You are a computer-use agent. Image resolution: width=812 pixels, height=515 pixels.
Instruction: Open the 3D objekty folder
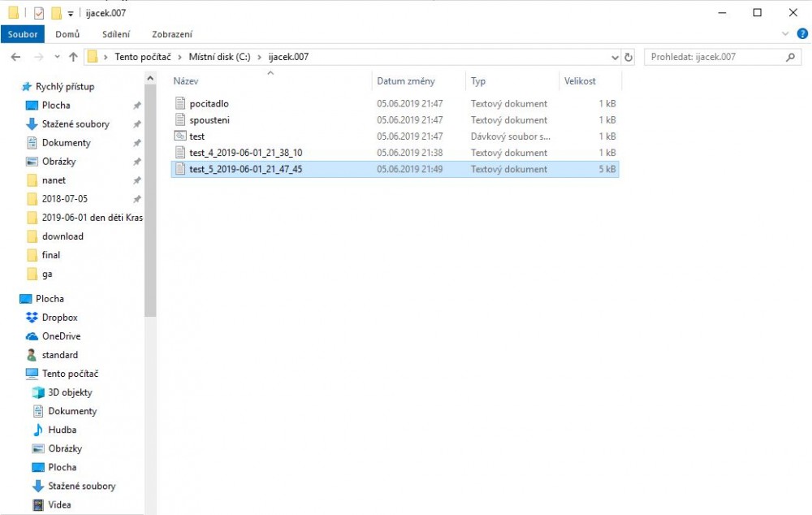click(71, 392)
